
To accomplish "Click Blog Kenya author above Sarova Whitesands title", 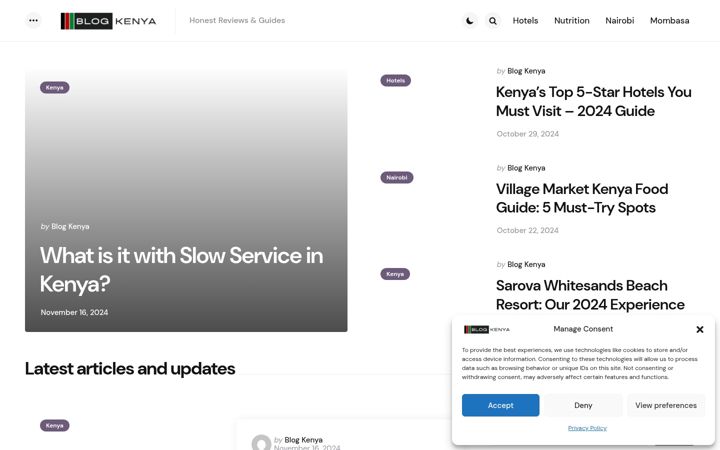I will click(526, 264).
